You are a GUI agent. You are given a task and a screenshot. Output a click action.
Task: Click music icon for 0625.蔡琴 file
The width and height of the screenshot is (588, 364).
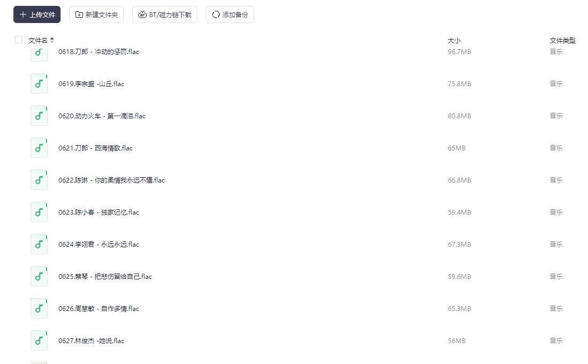point(39,276)
